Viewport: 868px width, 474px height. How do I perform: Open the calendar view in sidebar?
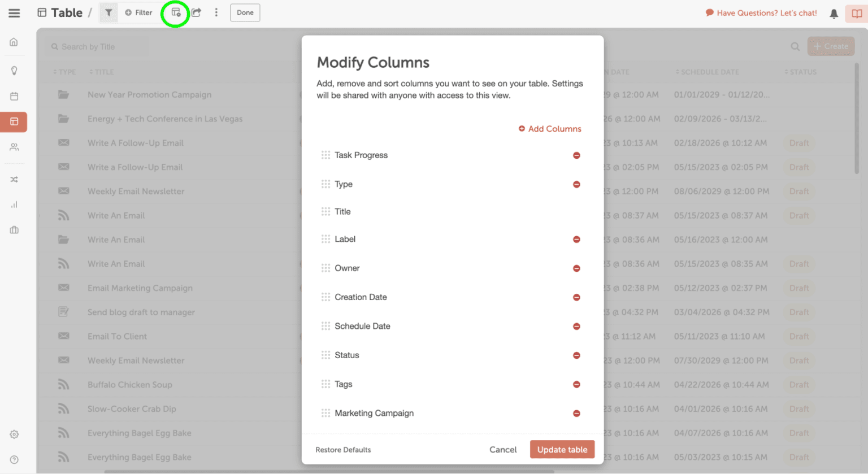pos(14,96)
